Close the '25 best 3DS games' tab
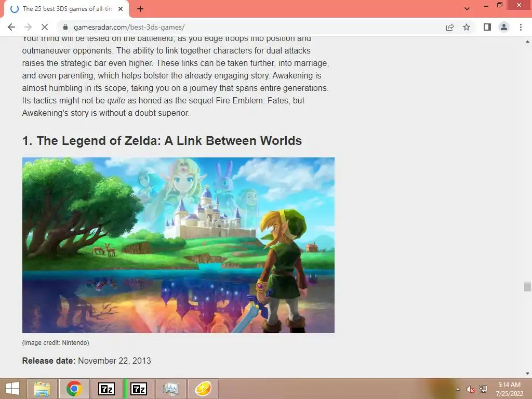532x399 pixels. click(x=121, y=9)
